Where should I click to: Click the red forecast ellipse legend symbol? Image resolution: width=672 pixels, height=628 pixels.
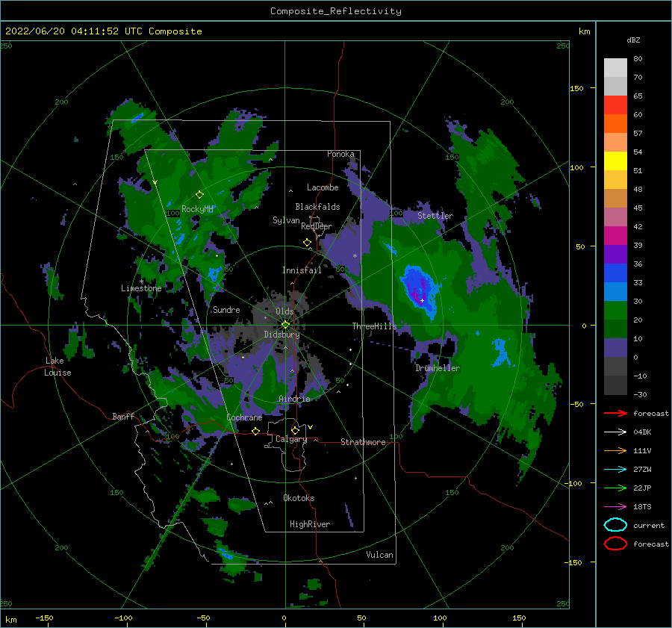(615, 544)
